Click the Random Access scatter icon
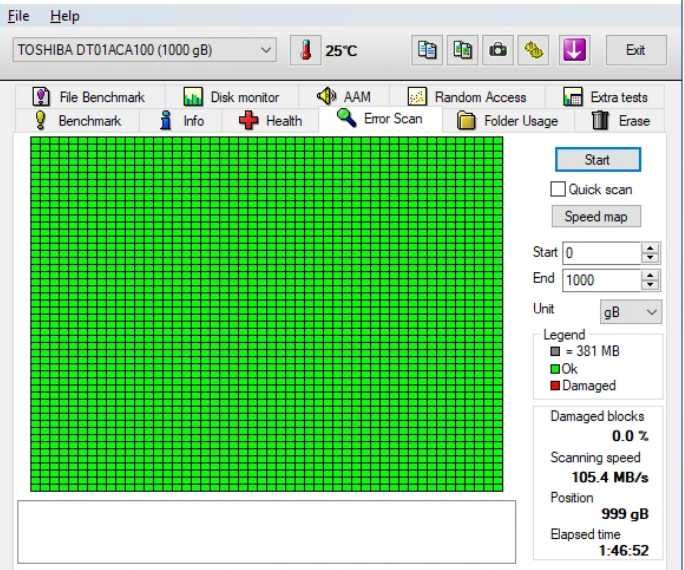Screen dimensions: 684x570 [417, 96]
